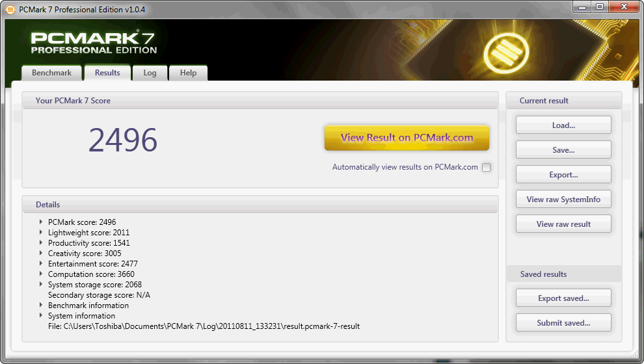Click the Export... button
The width and height of the screenshot is (644, 364).
pyautogui.click(x=563, y=174)
